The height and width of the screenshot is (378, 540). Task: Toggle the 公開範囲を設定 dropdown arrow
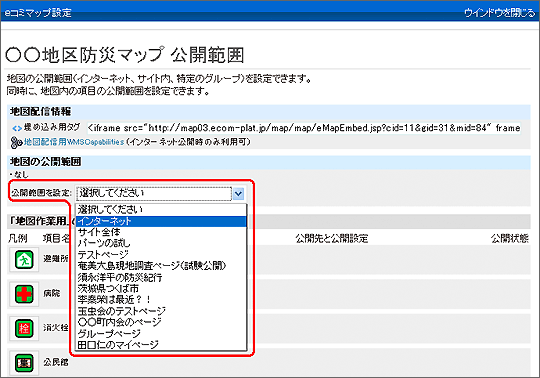click(238, 193)
